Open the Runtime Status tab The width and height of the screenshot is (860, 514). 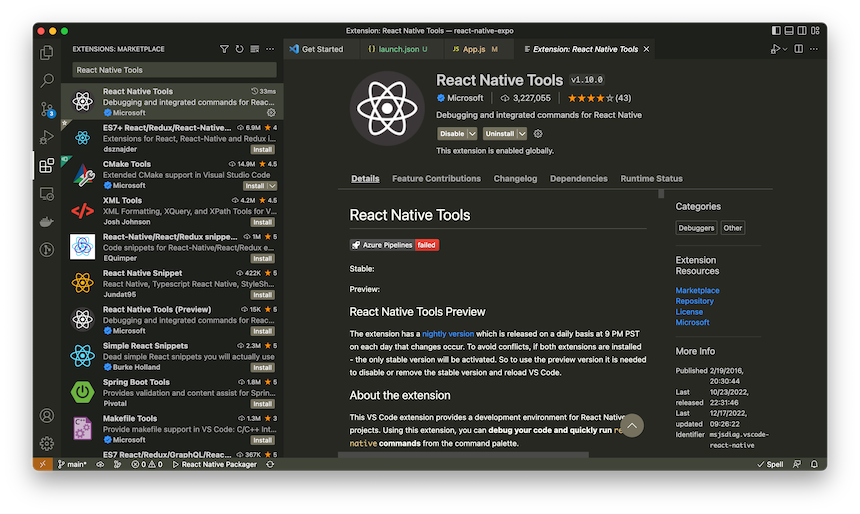pyautogui.click(x=651, y=178)
